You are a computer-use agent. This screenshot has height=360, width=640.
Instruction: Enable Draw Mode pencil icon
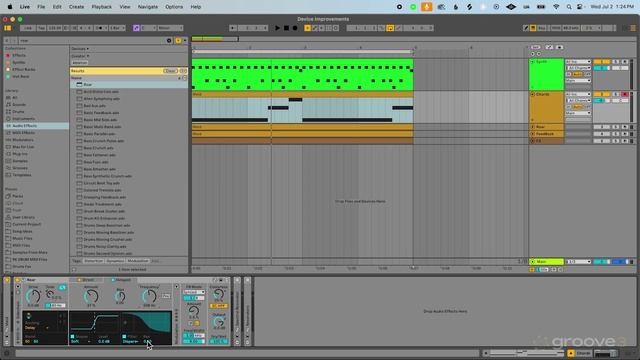click(526, 28)
